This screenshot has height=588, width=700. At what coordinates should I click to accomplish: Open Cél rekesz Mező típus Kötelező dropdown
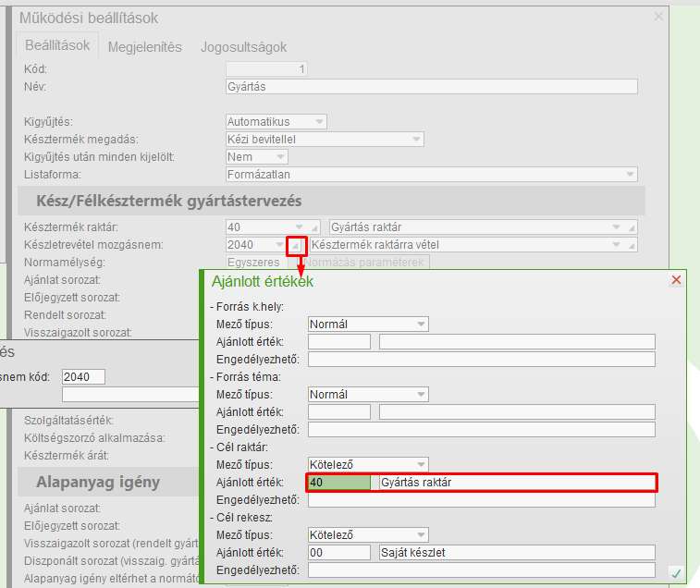tap(421, 535)
